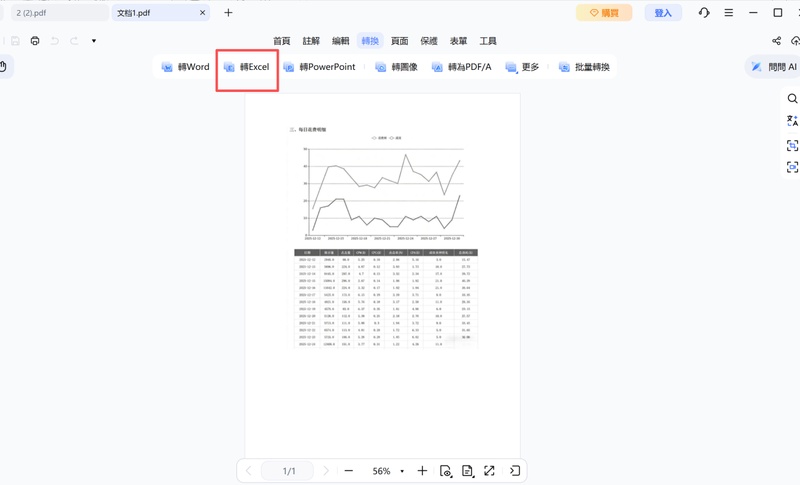This screenshot has height=485, width=800.
Task: Open the 首頁 menu tab
Action: [282, 41]
